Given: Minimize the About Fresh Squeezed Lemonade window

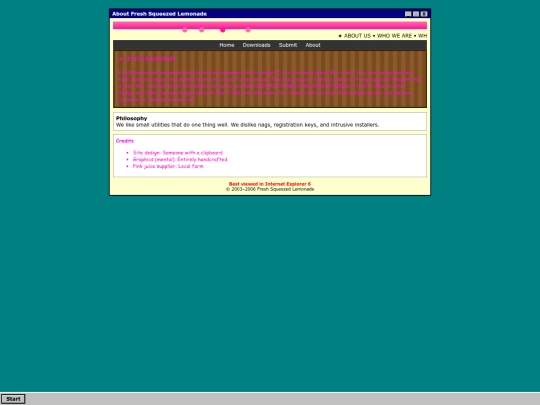Looking at the screenshot, I should pos(408,14).
